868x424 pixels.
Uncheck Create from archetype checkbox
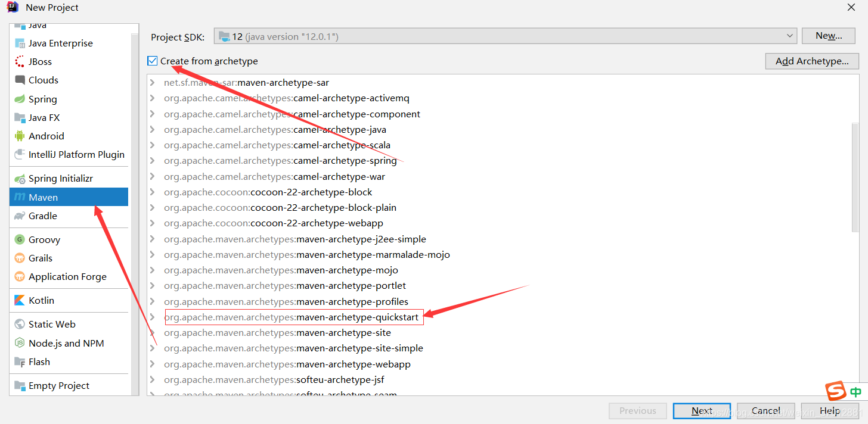(x=153, y=61)
